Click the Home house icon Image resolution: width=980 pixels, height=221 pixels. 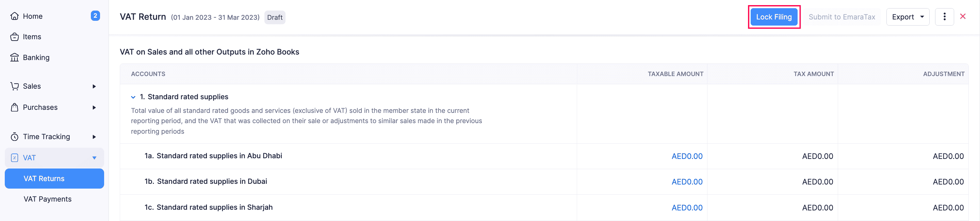pos(14,16)
